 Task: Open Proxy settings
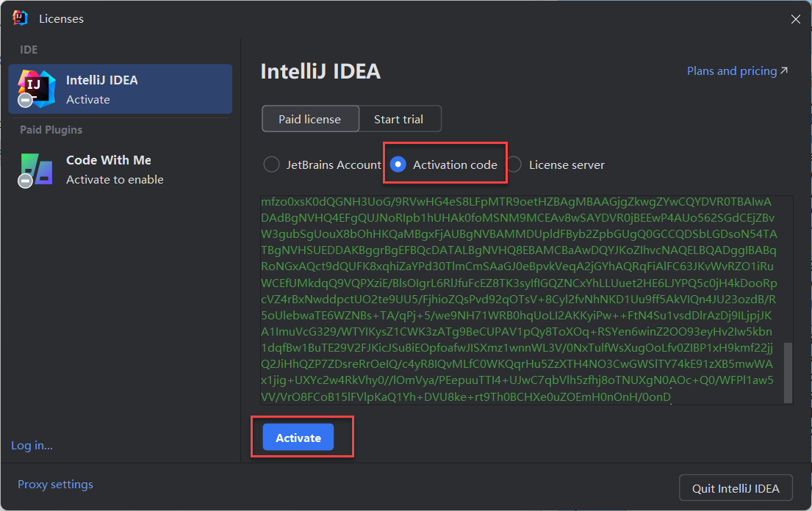click(55, 485)
